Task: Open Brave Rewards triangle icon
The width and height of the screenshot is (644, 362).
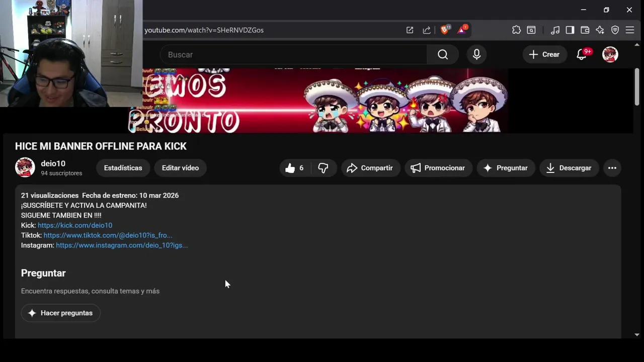Action: click(462, 30)
